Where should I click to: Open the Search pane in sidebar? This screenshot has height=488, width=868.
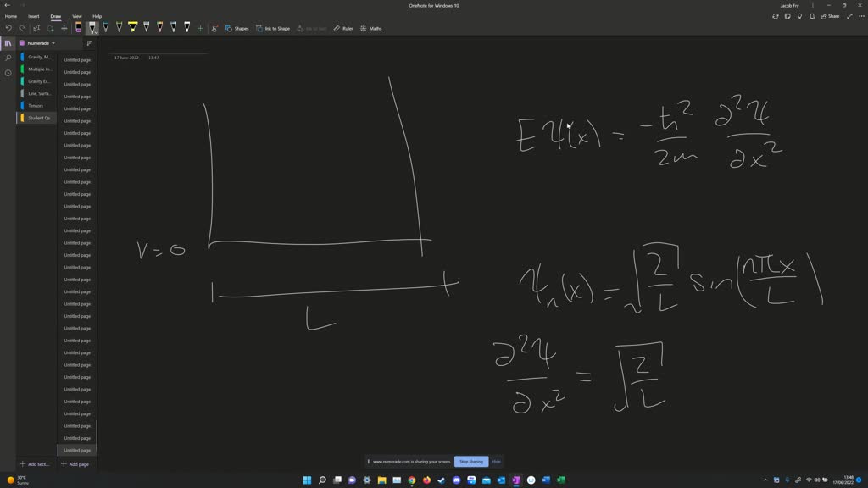tap(8, 58)
